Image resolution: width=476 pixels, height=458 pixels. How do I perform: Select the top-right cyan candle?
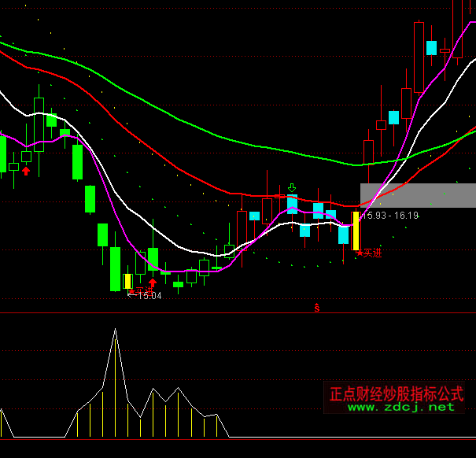[x=431, y=47]
